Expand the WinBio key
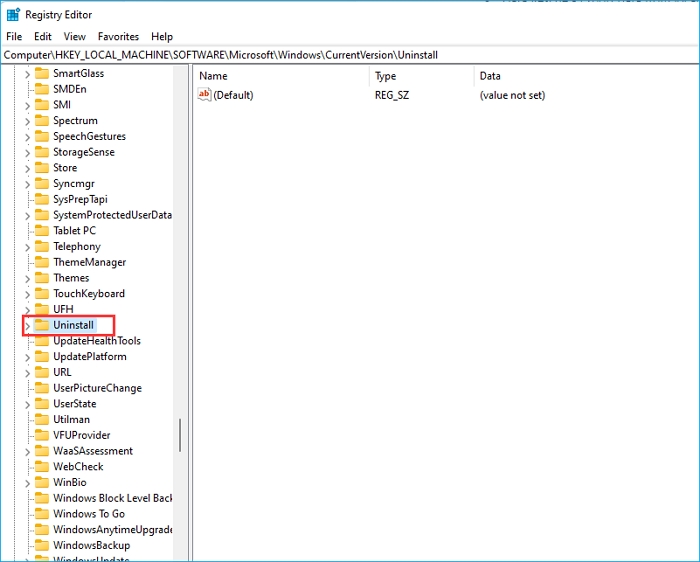Screen dimensions: 700x562 pyautogui.click(x=27, y=483)
